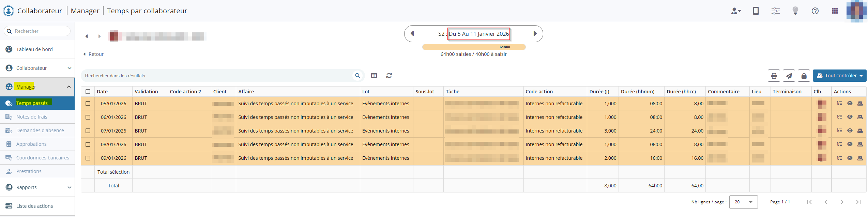View details eye icon for 05/01/2026 row
This screenshot has height=217, width=868.
pos(850,104)
